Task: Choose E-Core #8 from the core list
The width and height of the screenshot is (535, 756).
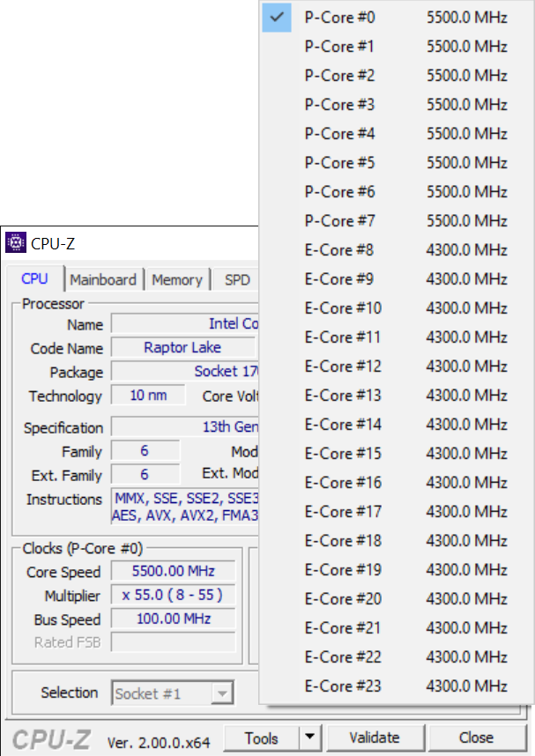Action: [396, 250]
